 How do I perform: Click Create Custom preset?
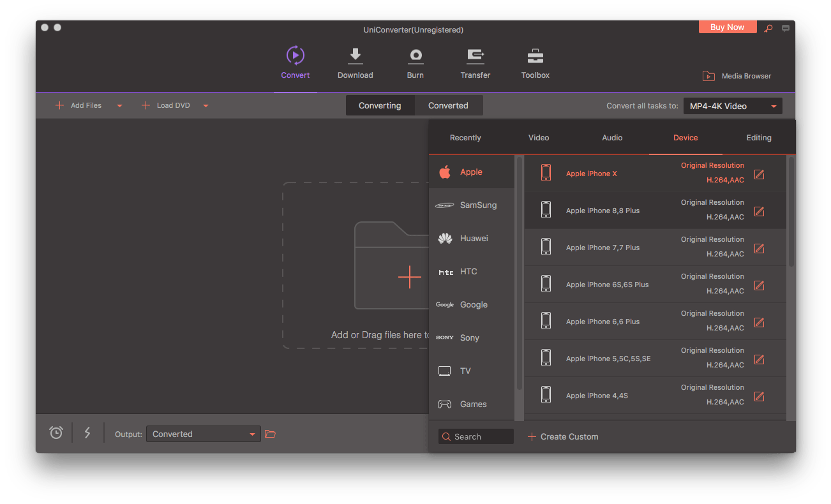tap(564, 437)
